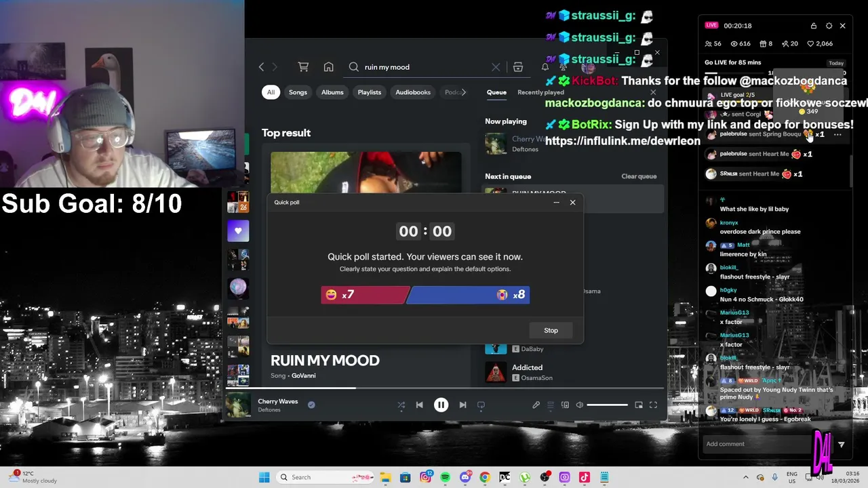The image size is (868, 488).
Task: Open new followers 20 icon
Action: [785, 43]
